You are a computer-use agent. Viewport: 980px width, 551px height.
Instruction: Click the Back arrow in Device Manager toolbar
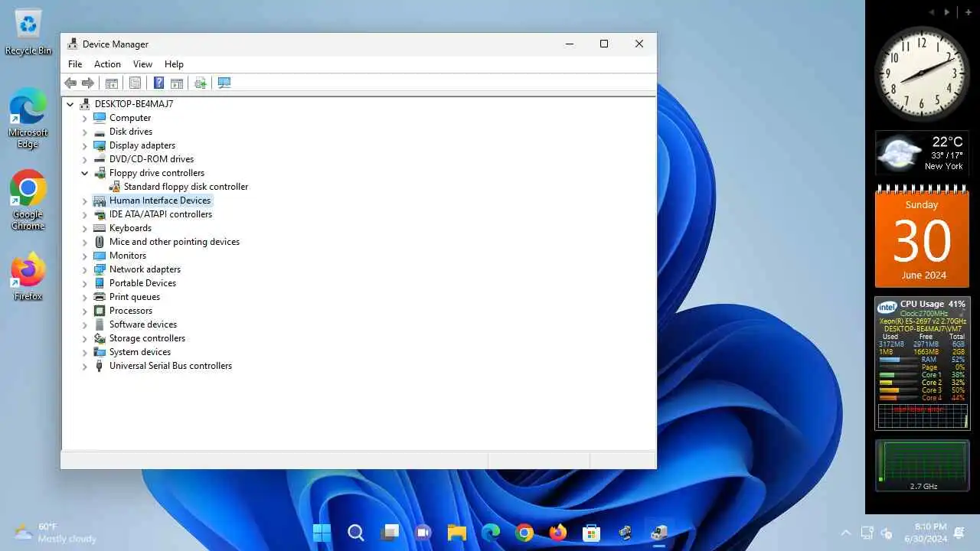pos(70,83)
